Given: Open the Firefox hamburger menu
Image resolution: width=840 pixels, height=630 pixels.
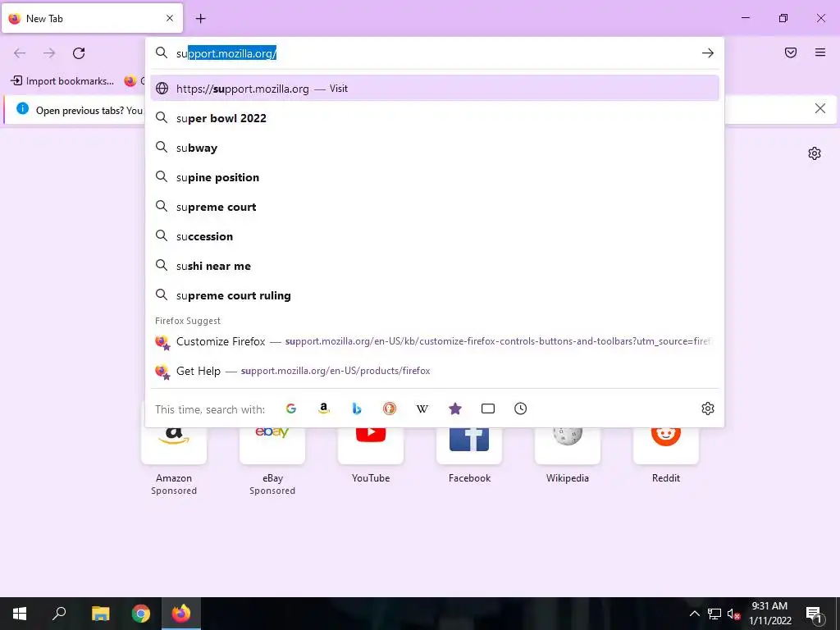Looking at the screenshot, I should pyautogui.click(x=820, y=52).
